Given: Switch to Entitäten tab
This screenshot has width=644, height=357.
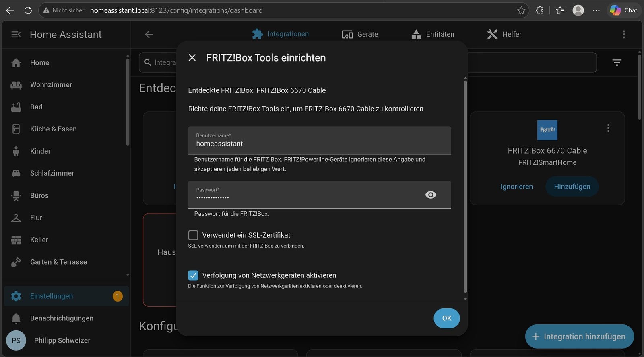Looking at the screenshot, I should (433, 35).
